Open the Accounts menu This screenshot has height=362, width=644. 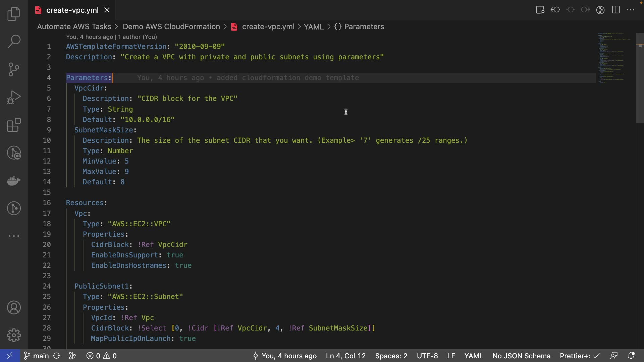point(14,307)
